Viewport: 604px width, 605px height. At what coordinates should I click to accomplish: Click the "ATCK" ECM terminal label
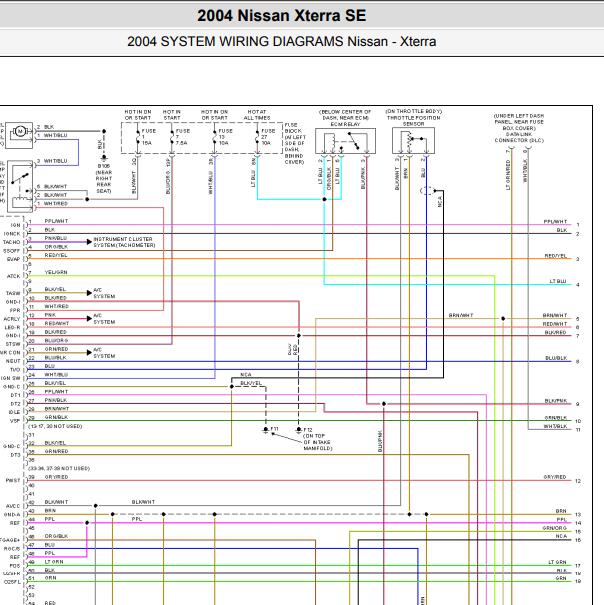click(x=14, y=276)
